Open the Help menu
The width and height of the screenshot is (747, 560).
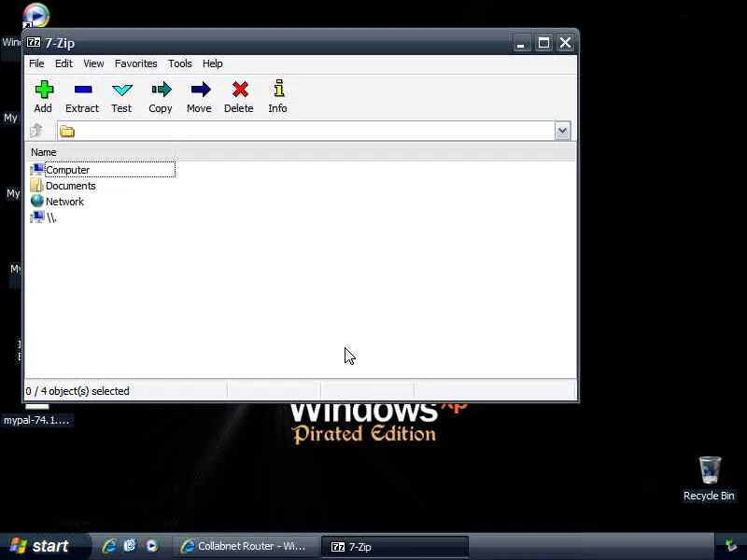(x=213, y=63)
